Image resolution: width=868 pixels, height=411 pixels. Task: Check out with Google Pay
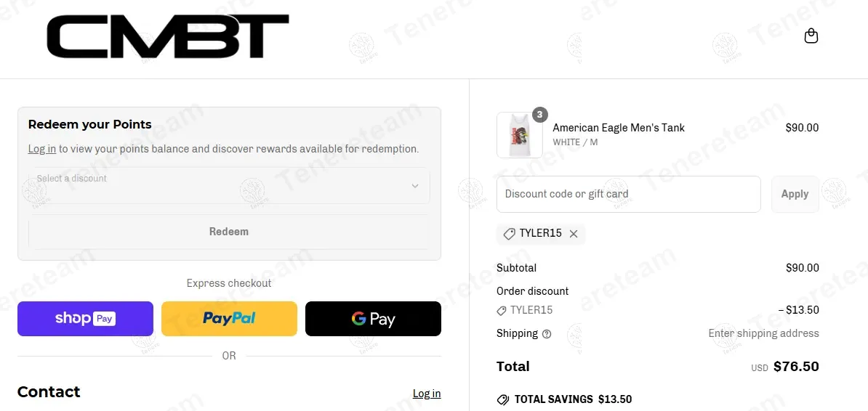click(373, 319)
